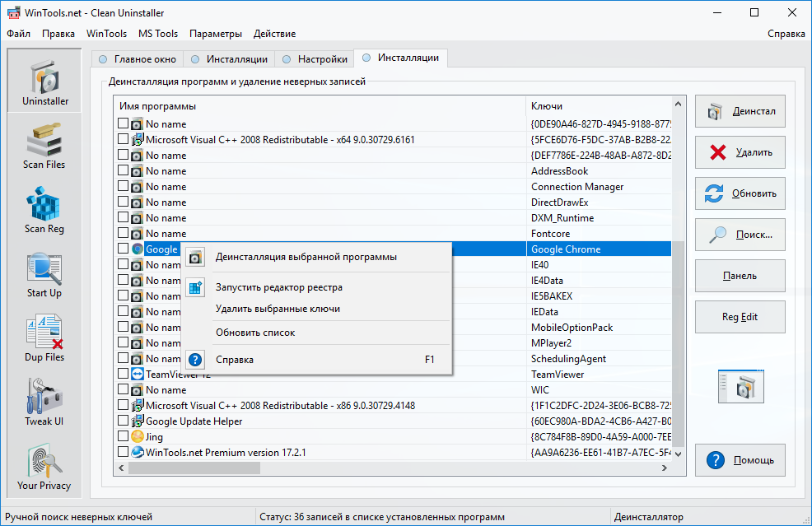This screenshot has width=812, height=526.
Task: Click the WinTools.net title bar icon
Action: pos(13,12)
